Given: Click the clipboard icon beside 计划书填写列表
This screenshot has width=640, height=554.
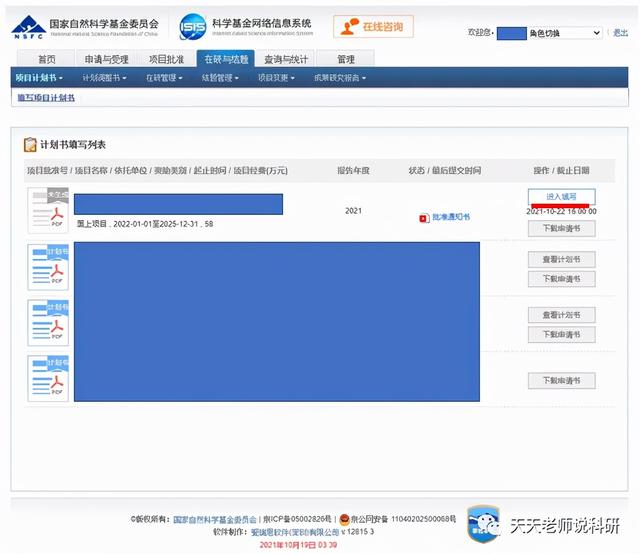Looking at the screenshot, I should tap(30, 145).
